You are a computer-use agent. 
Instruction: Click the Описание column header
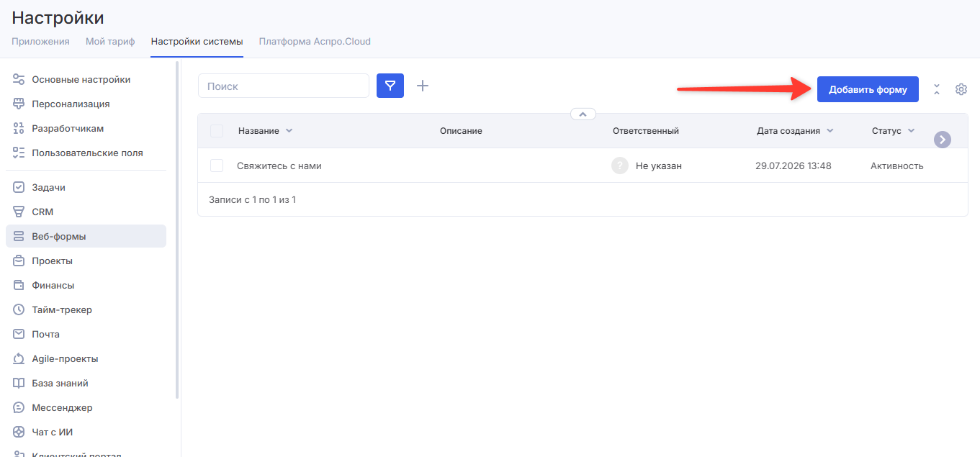pos(461,131)
